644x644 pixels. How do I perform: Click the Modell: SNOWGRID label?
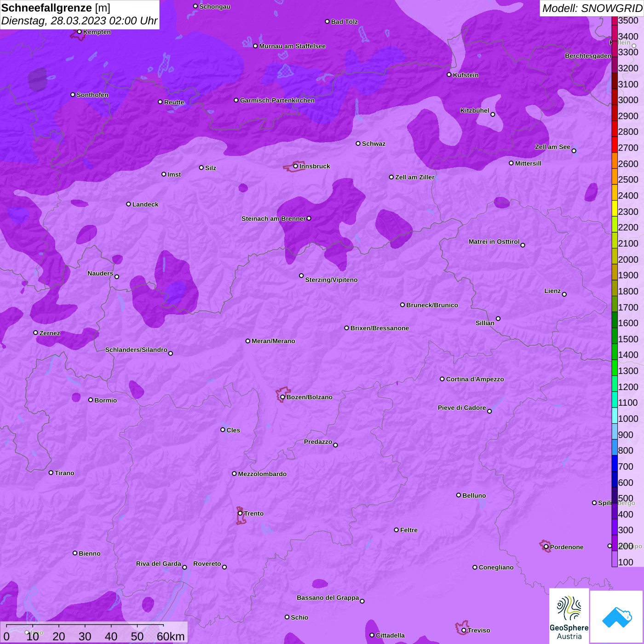[x=592, y=8]
